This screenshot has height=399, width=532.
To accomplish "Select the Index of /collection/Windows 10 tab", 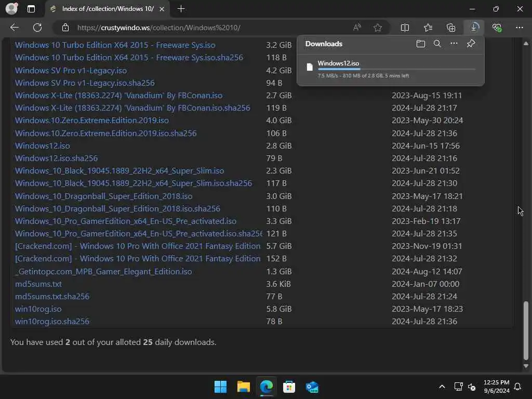I will (107, 9).
